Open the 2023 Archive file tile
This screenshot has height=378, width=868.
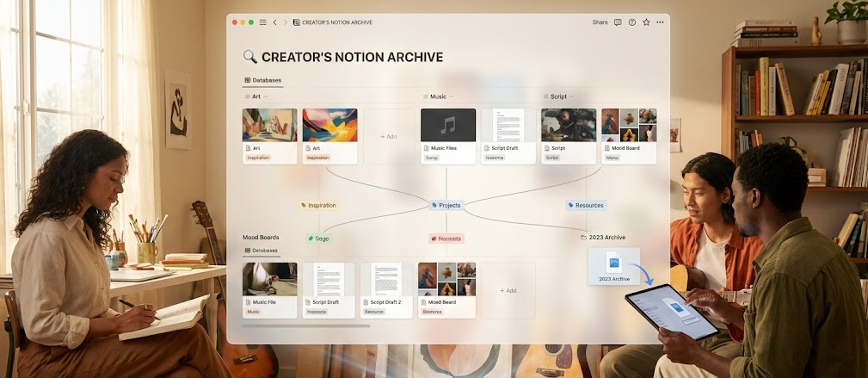point(614,266)
